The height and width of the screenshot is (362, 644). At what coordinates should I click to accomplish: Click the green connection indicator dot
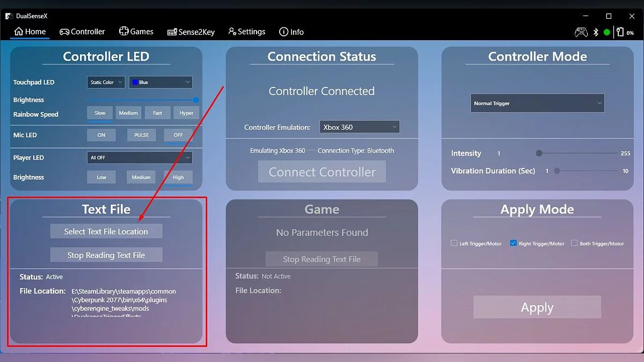[x=607, y=32]
